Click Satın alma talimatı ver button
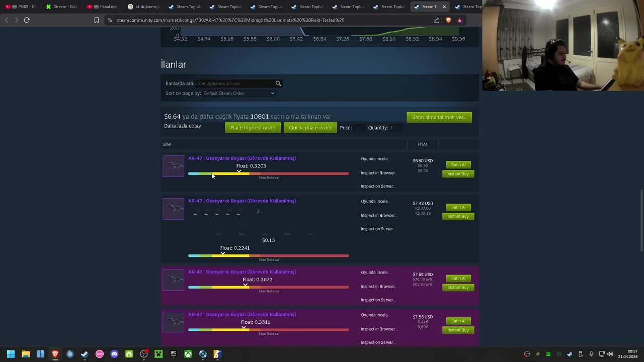 439,117
